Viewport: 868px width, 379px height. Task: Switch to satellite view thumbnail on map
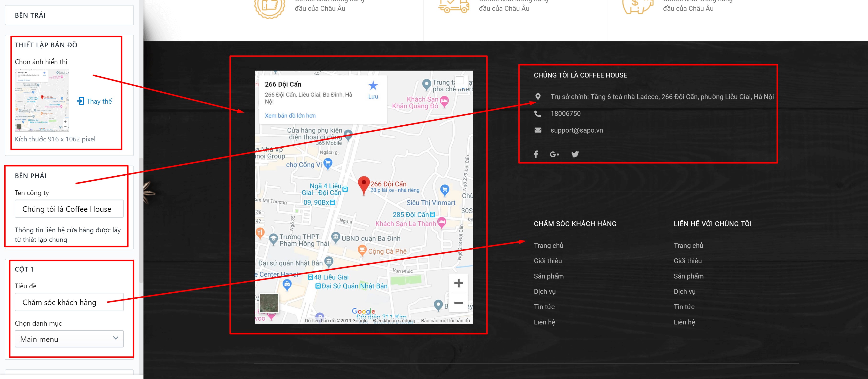[269, 303]
